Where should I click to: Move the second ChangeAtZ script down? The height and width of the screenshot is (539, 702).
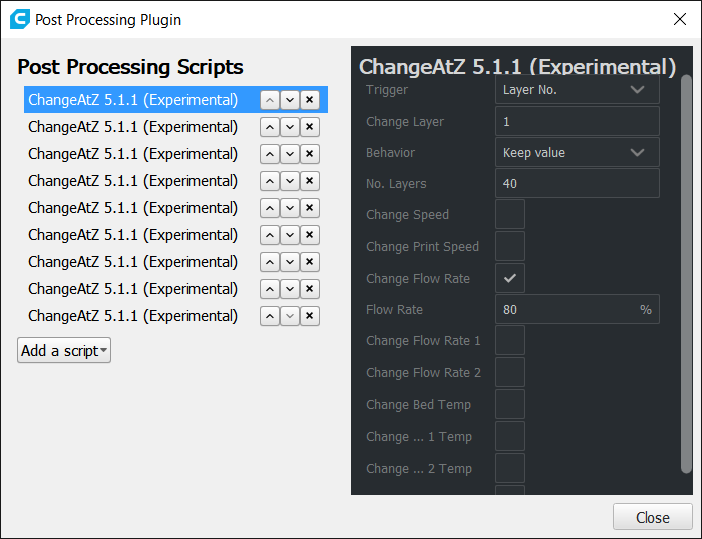pos(290,127)
